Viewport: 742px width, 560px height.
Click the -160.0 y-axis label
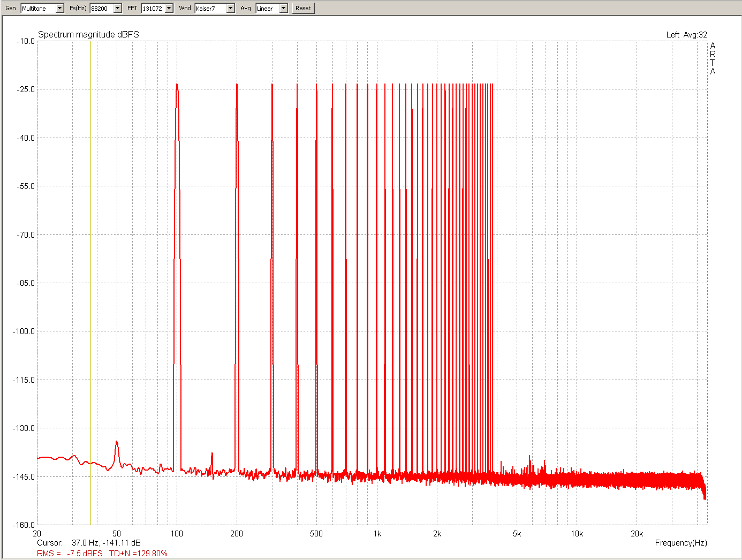click(24, 525)
